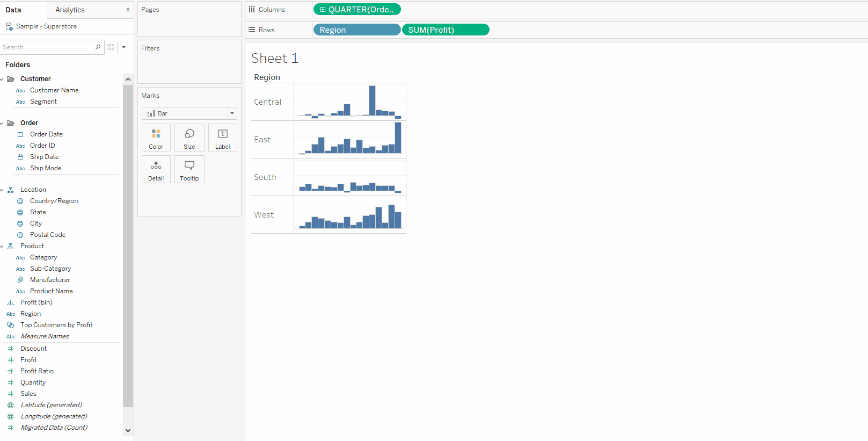Viewport: 868px width, 441px height.
Task: Click the Data pane scroll up arrow
Action: coord(128,79)
